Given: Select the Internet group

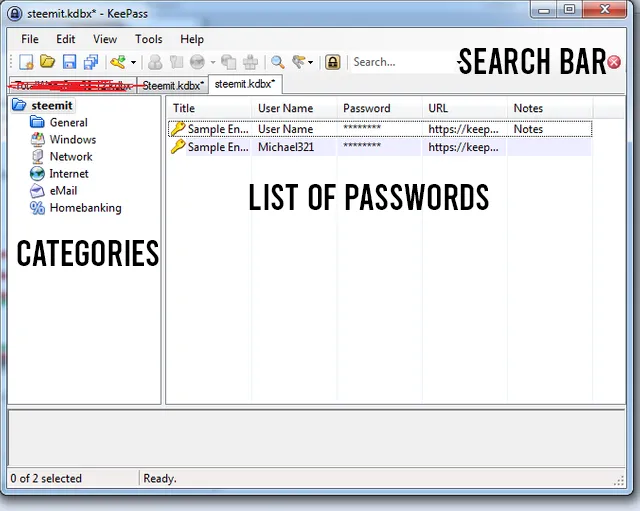Looking at the screenshot, I should [x=69, y=174].
